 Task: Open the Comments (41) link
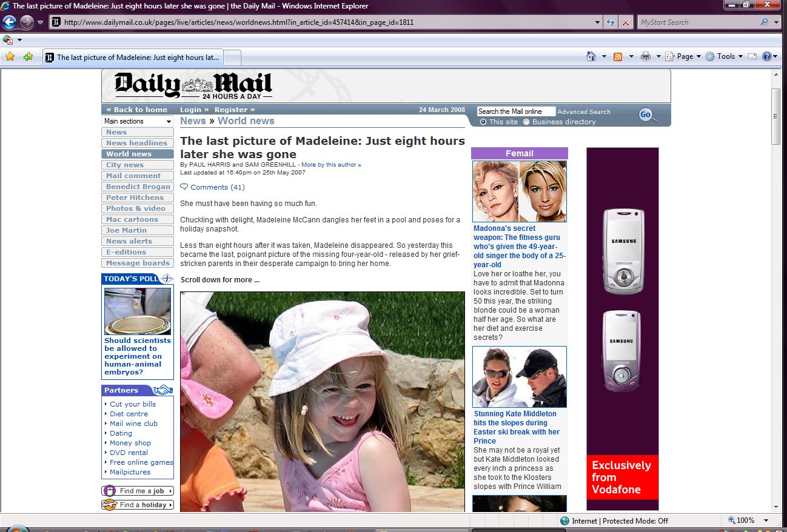click(x=217, y=187)
